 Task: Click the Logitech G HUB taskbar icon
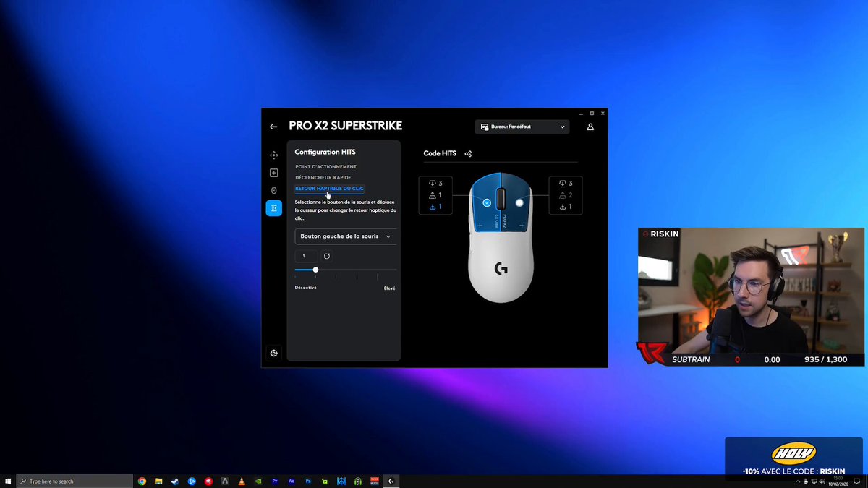[391, 481]
